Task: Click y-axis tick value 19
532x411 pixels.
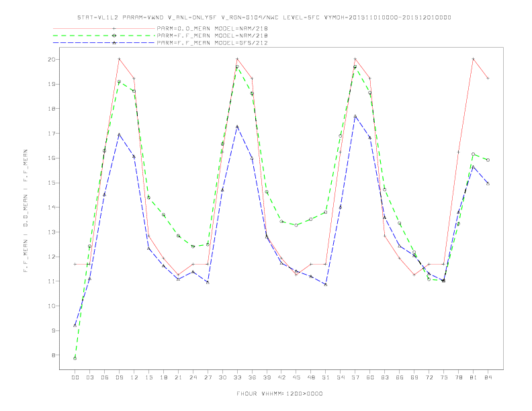Action: click(x=52, y=84)
